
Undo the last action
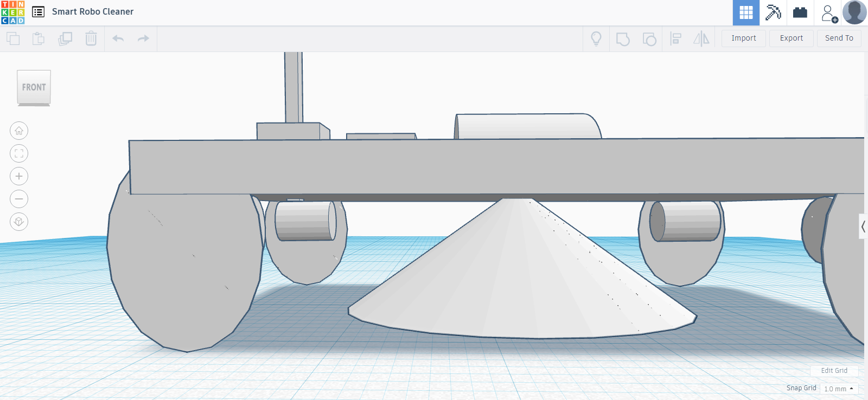pos(118,38)
